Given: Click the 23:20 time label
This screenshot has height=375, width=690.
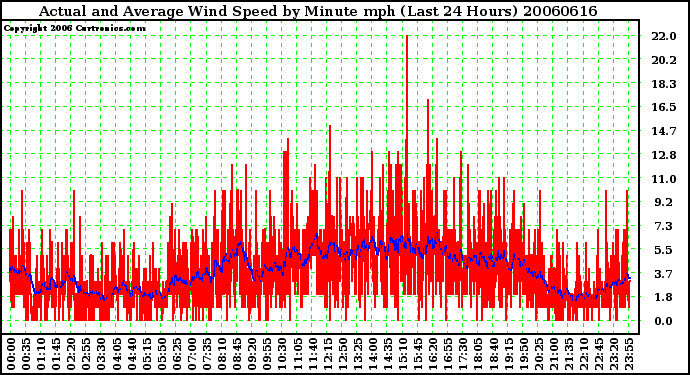Looking at the screenshot, I should [615, 354].
